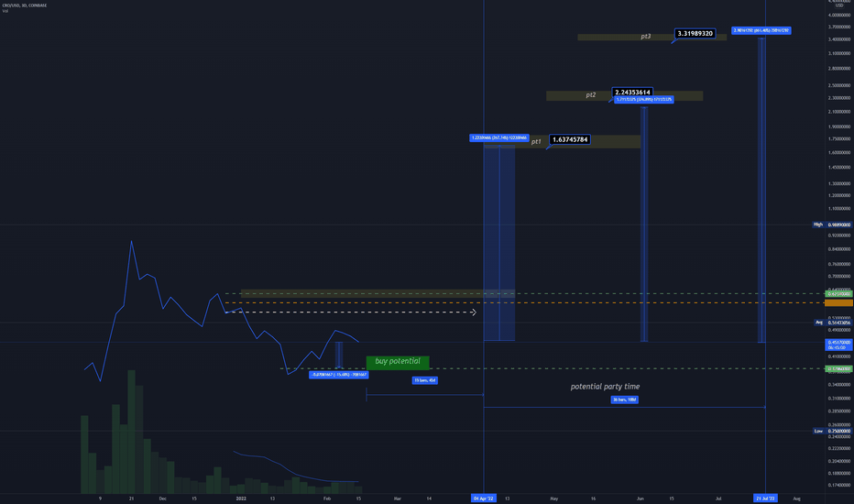854x504 pixels.
Task: Click the pt2 target zone label
Action: (591, 94)
